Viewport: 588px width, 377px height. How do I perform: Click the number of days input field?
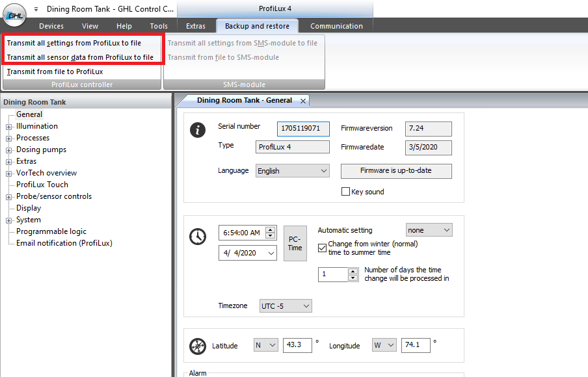coord(333,274)
